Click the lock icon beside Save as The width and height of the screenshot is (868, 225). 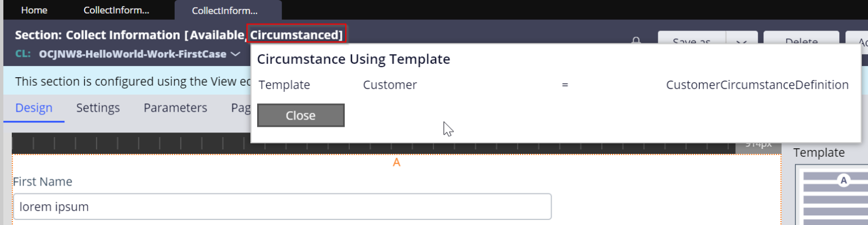pyautogui.click(x=636, y=40)
